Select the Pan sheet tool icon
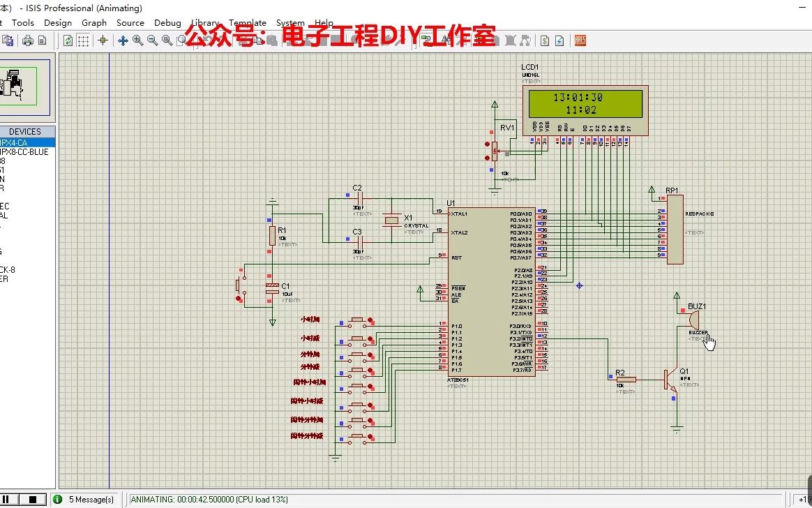The height and width of the screenshot is (508, 812). [x=123, y=40]
